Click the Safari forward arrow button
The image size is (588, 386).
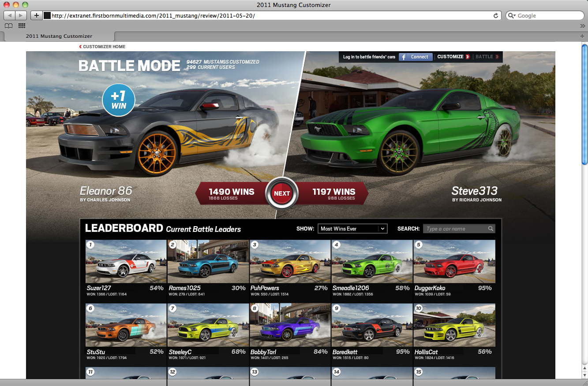[x=21, y=15]
